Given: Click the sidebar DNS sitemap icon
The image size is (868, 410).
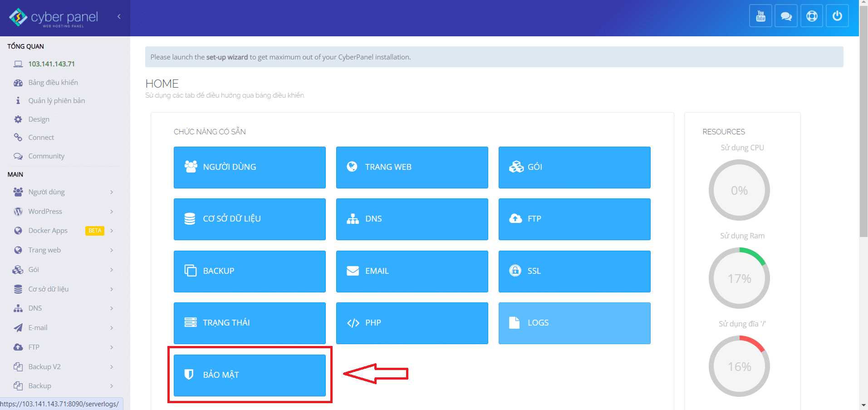Looking at the screenshot, I should (x=18, y=308).
